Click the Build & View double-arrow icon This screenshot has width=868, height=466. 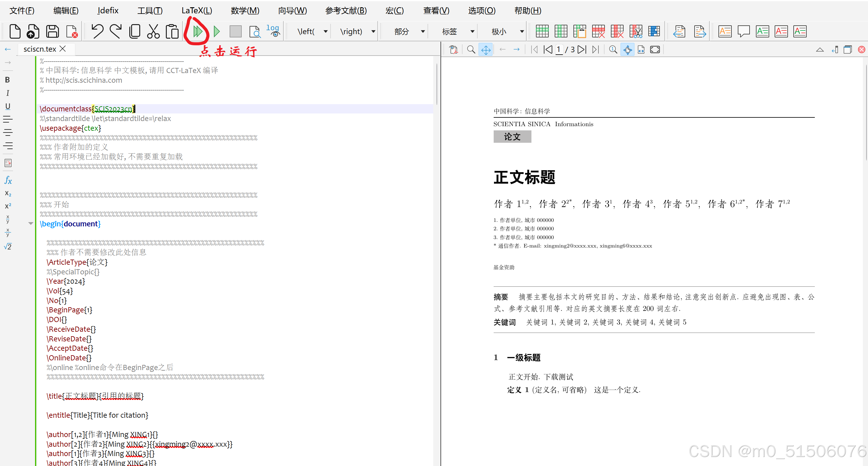pyautogui.click(x=198, y=32)
